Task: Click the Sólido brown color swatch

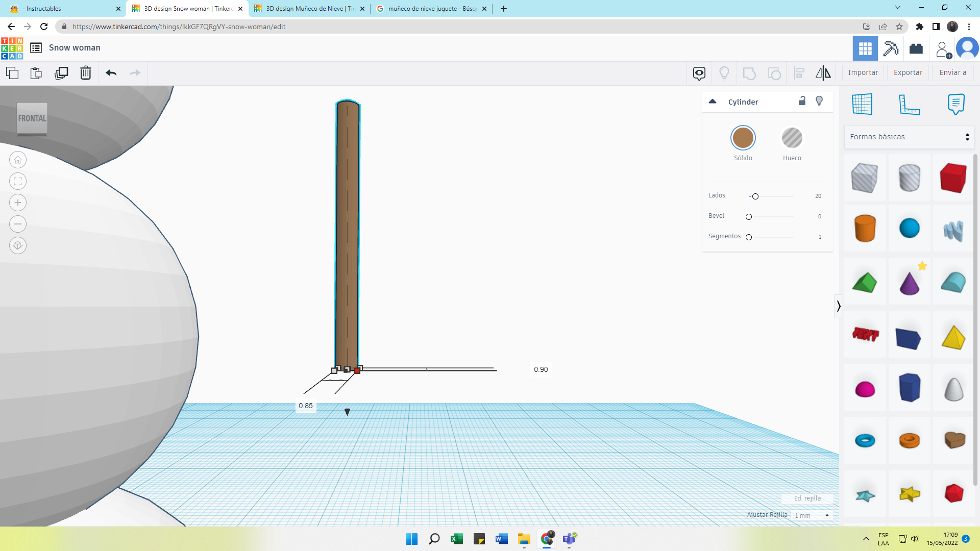Action: [x=743, y=138]
